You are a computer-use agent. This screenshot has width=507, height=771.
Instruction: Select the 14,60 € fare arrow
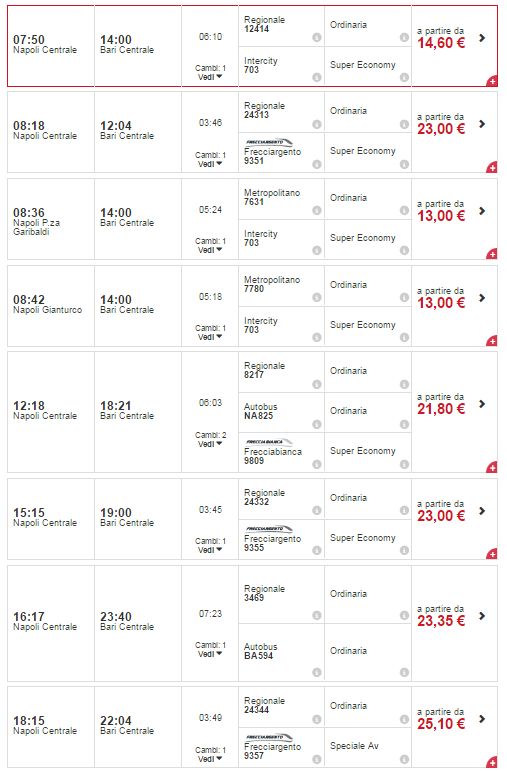(x=482, y=38)
